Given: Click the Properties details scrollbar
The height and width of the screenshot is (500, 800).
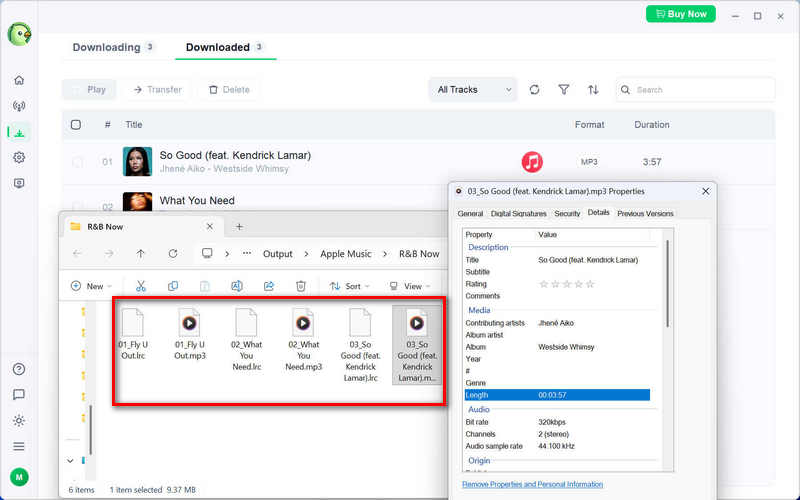Looking at the screenshot, I should (667, 284).
